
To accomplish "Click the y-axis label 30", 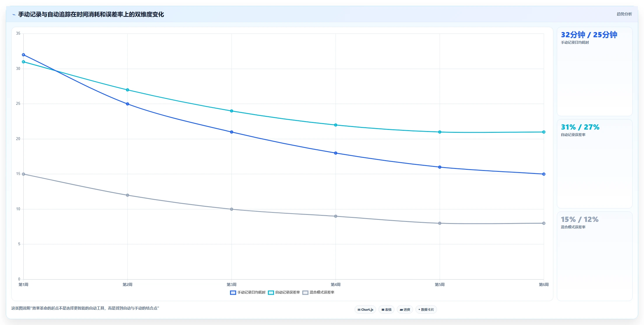I will (x=18, y=69).
